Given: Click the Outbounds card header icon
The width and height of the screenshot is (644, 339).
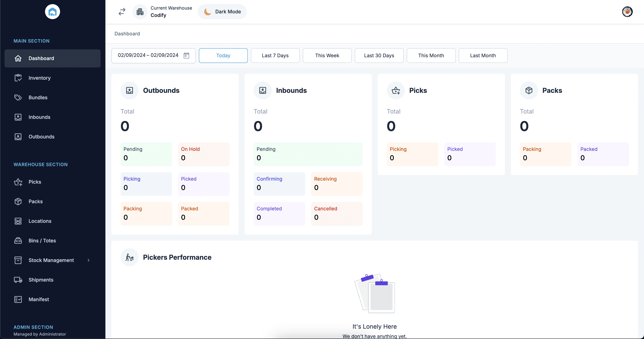Looking at the screenshot, I should pyautogui.click(x=130, y=91).
